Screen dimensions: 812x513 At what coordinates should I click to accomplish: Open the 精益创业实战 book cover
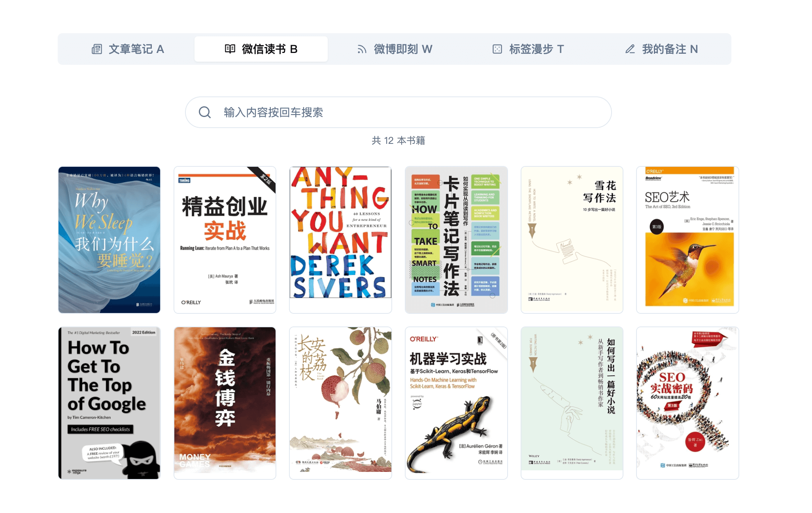coord(225,240)
